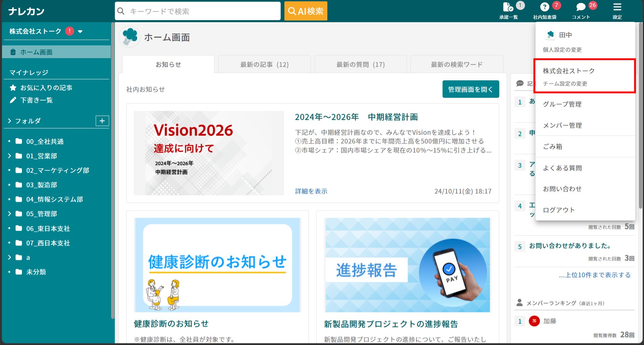
Task: Toggle the 設定 hamburger menu icon
Action: coord(617,7)
